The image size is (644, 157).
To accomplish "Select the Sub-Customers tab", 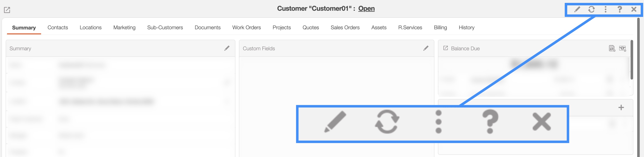I will (x=165, y=27).
